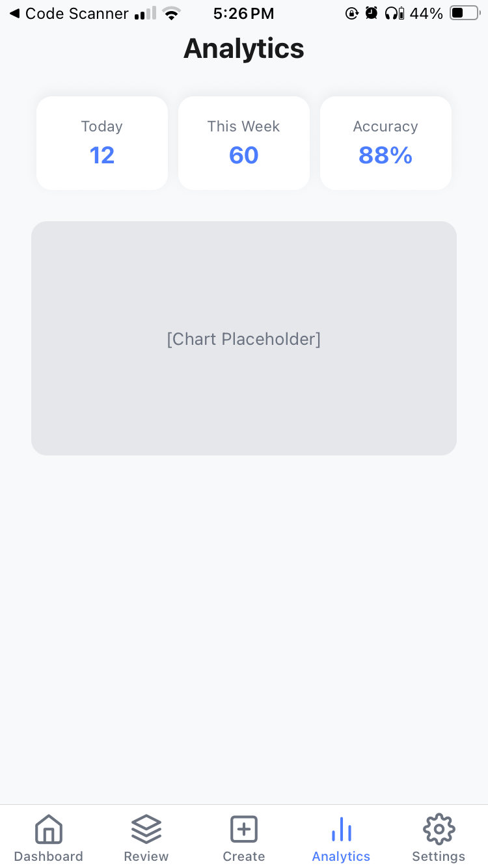The image size is (488, 868).
Task: Switch to the Review tab label
Action: click(x=146, y=856)
